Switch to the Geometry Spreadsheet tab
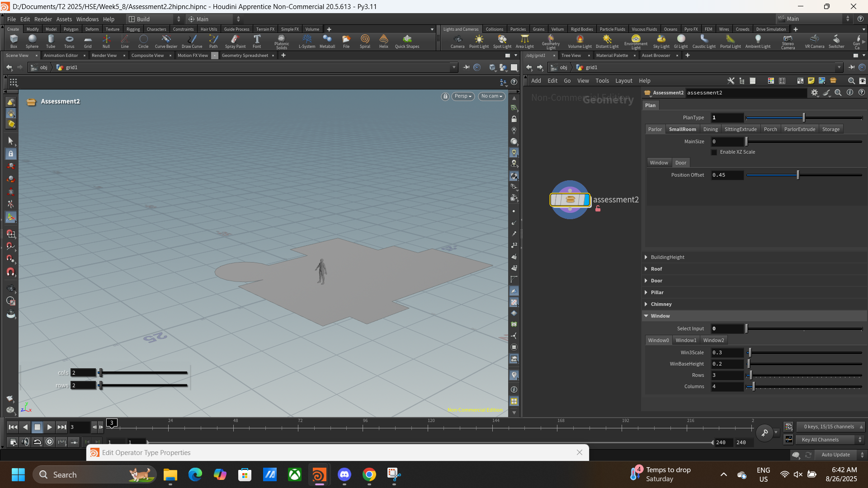 point(245,56)
